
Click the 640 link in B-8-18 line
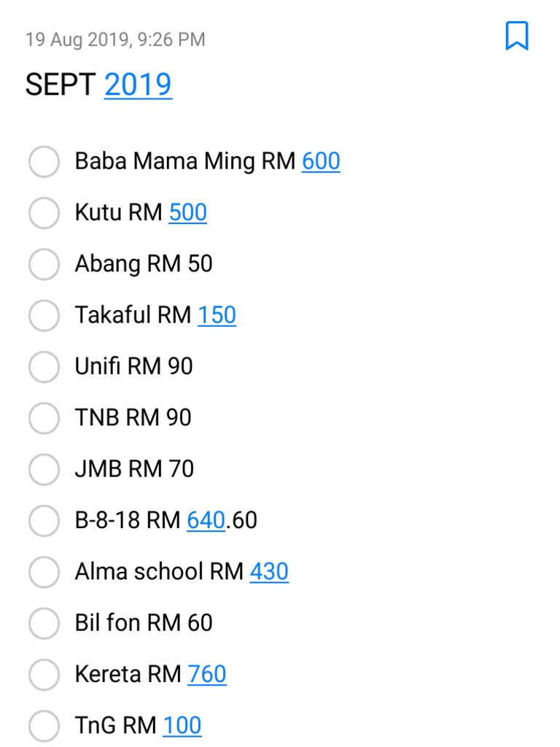(206, 520)
